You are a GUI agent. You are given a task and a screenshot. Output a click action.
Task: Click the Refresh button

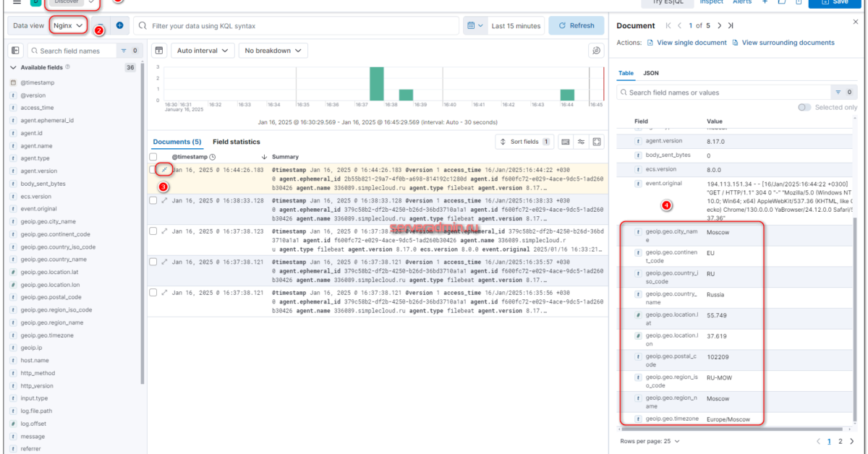click(576, 25)
